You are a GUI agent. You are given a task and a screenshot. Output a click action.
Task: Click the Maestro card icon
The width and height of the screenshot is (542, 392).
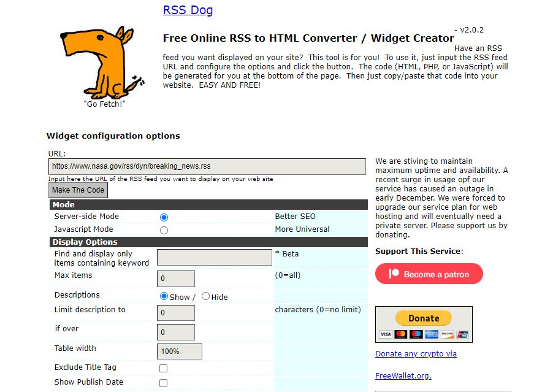(416, 334)
